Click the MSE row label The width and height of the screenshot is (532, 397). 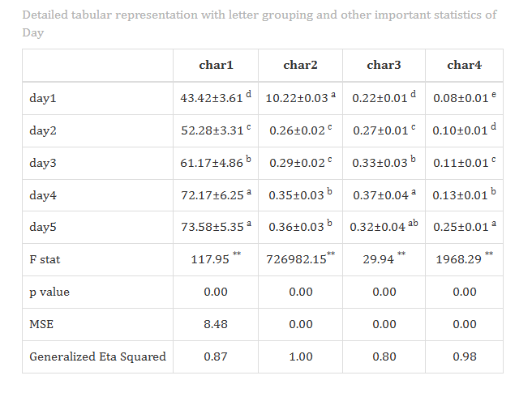click(x=41, y=324)
